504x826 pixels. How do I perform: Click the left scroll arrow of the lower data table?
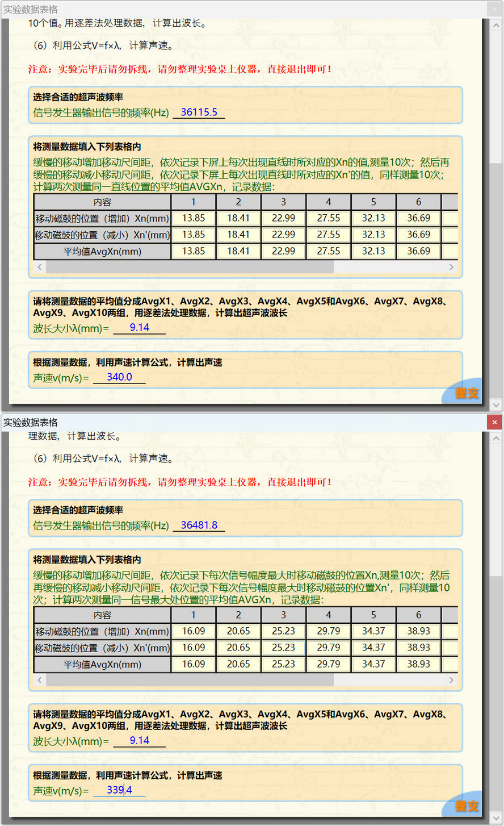[x=39, y=680]
